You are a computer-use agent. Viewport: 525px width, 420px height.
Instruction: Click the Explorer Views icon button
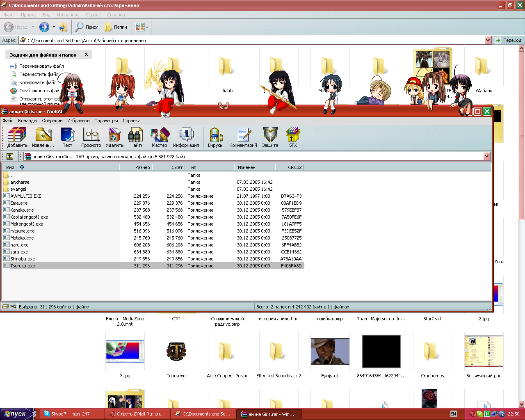pos(140,27)
